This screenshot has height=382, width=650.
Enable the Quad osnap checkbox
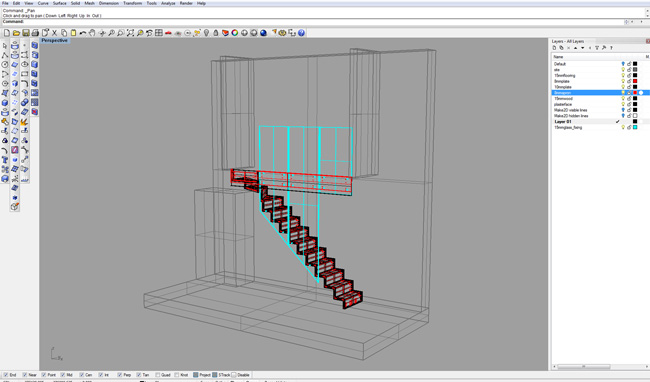pyautogui.click(x=158, y=375)
